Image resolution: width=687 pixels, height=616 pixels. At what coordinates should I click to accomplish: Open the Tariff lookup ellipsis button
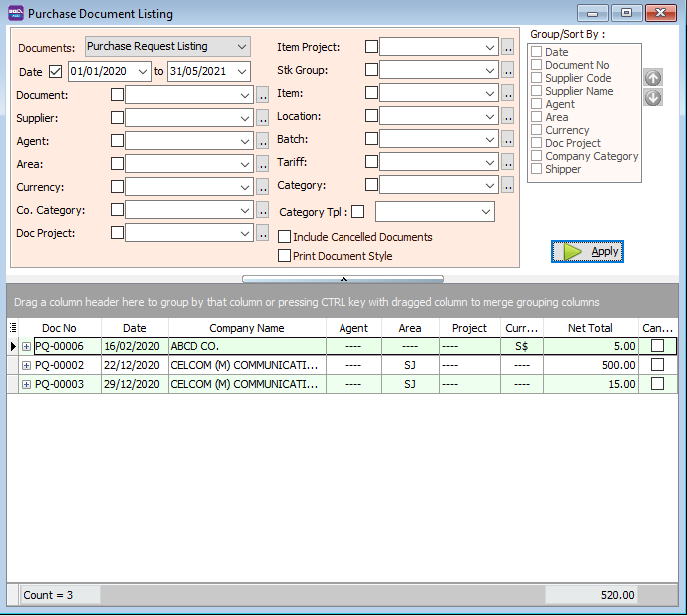tap(508, 162)
